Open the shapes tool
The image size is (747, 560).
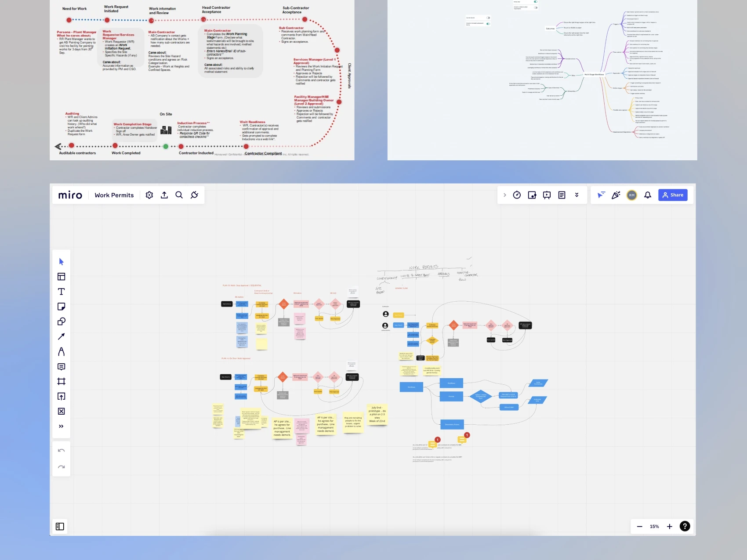(x=61, y=321)
